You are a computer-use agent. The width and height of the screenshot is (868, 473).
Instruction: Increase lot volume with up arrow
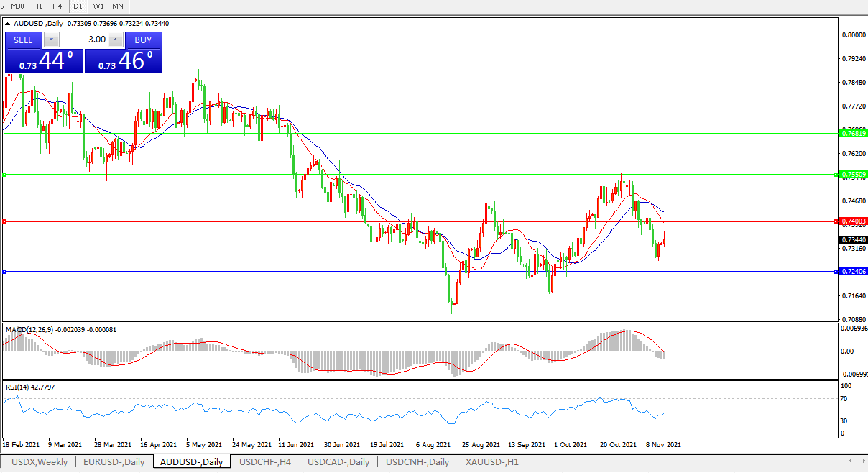pyautogui.click(x=116, y=40)
